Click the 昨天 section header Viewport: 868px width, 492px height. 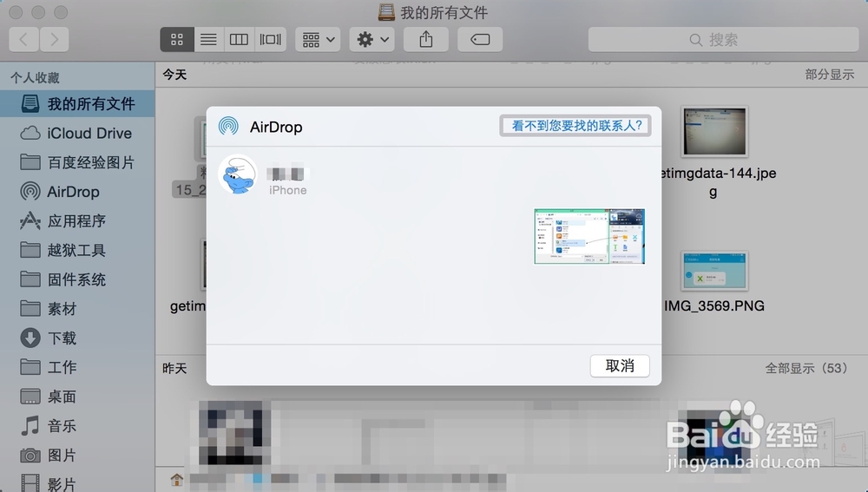click(x=174, y=368)
